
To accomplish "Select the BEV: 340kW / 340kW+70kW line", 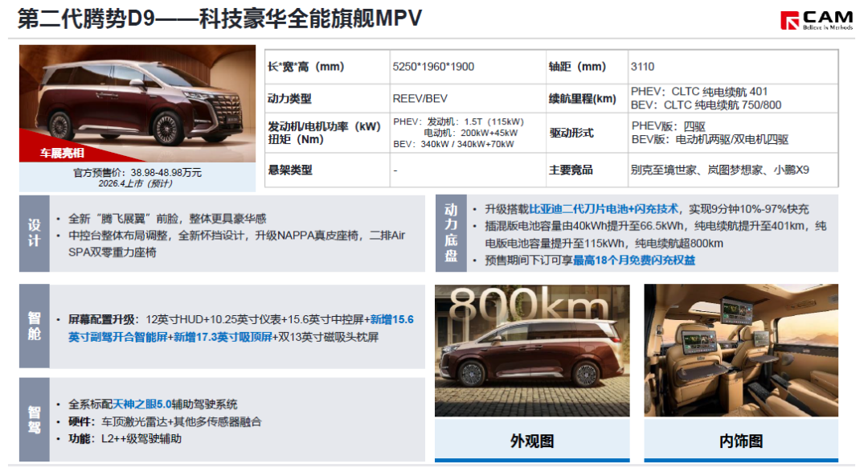I will (453, 144).
